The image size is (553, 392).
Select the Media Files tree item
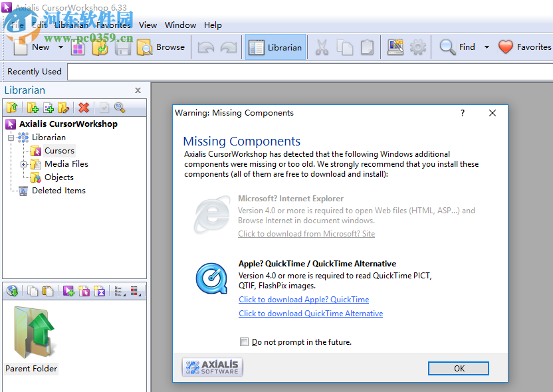click(x=66, y=164)
